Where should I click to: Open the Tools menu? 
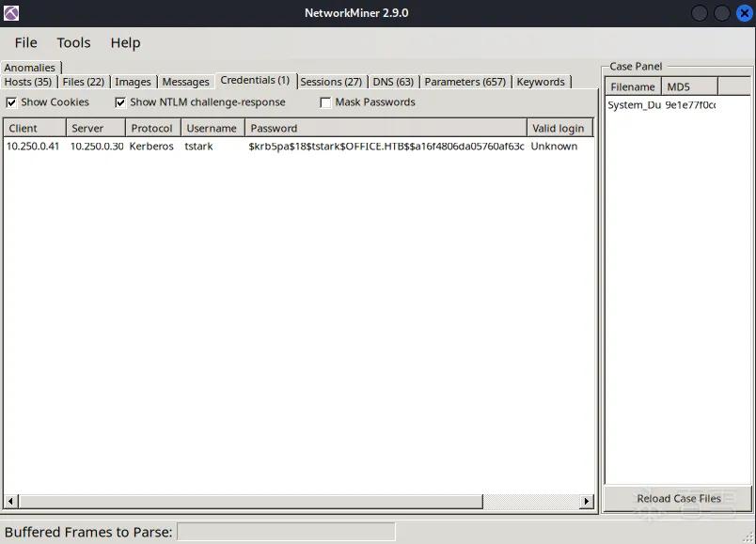(x=73, y=43)
